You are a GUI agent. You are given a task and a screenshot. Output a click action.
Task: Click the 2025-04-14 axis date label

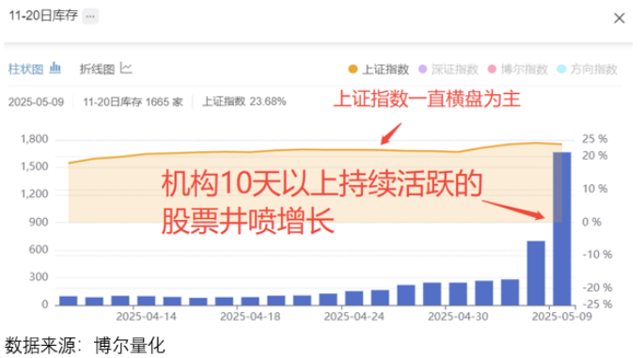point(147,317)
